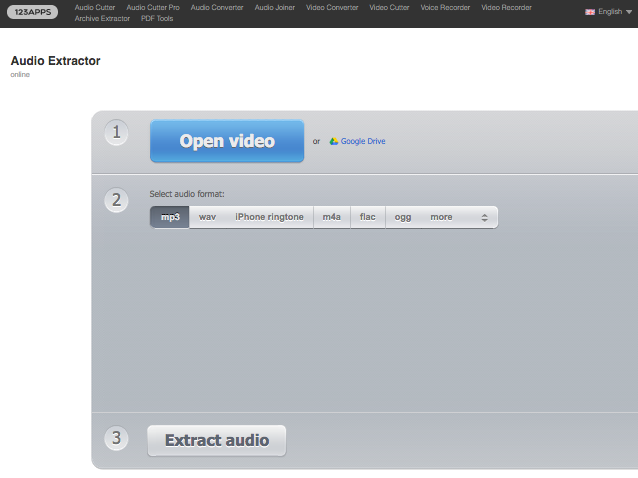Go to PDF Tools
The image size is (638, 478).
157,18
